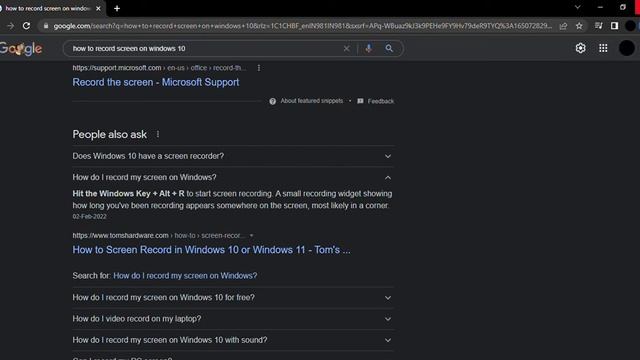Start voice search with the microphone
This screenshot has width=640, height=360.
(x=369, y=49)
